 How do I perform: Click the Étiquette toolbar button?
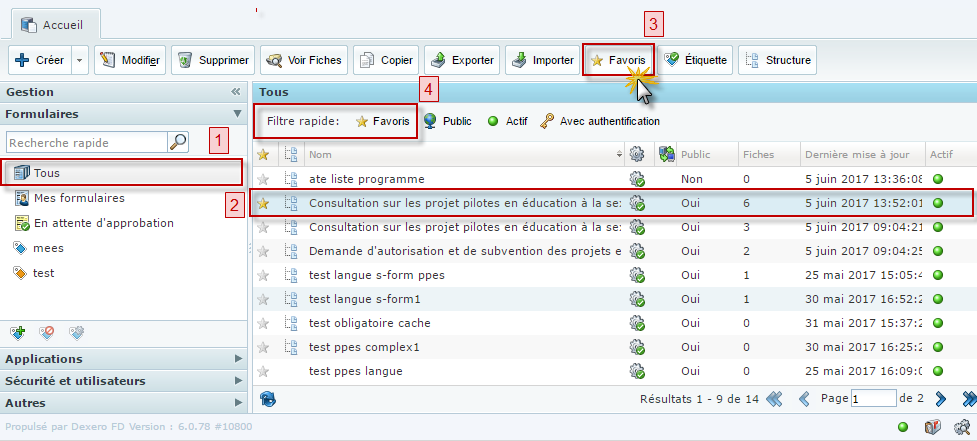point(697,60)
